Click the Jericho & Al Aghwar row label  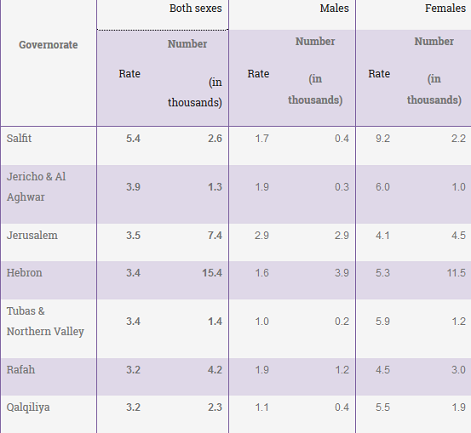(x=36, y=187)
